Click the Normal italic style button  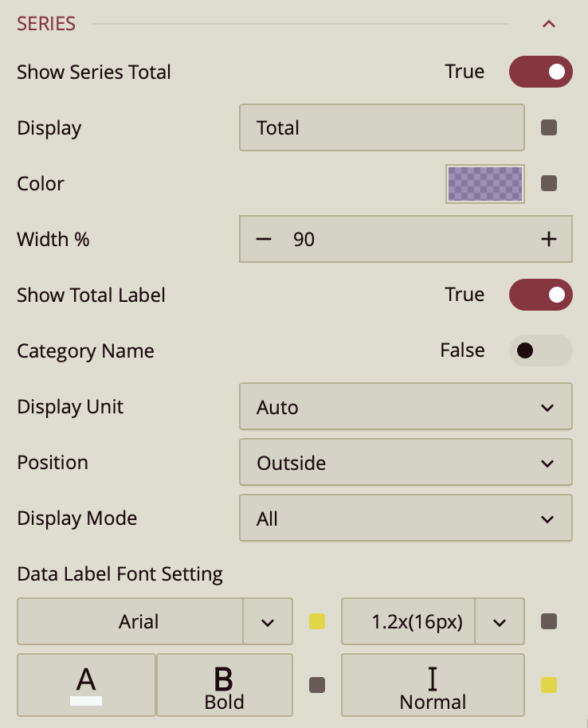click(x=433, y=684)
